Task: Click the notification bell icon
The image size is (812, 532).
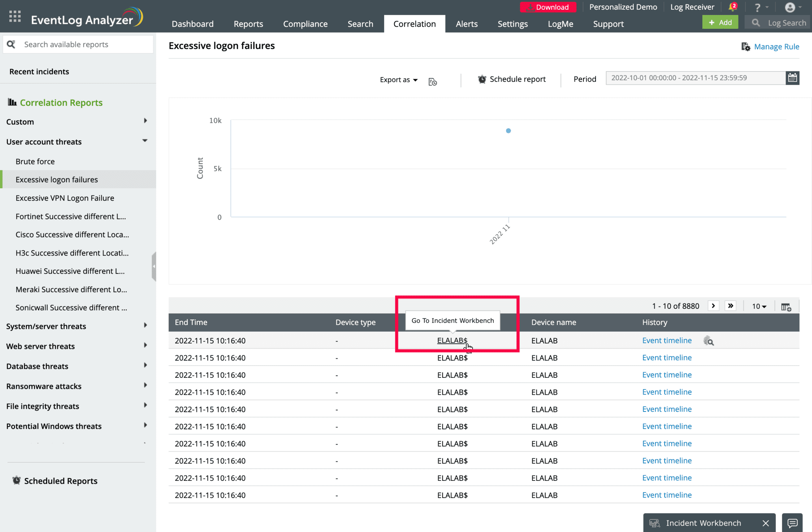Action: click(732, 7)
